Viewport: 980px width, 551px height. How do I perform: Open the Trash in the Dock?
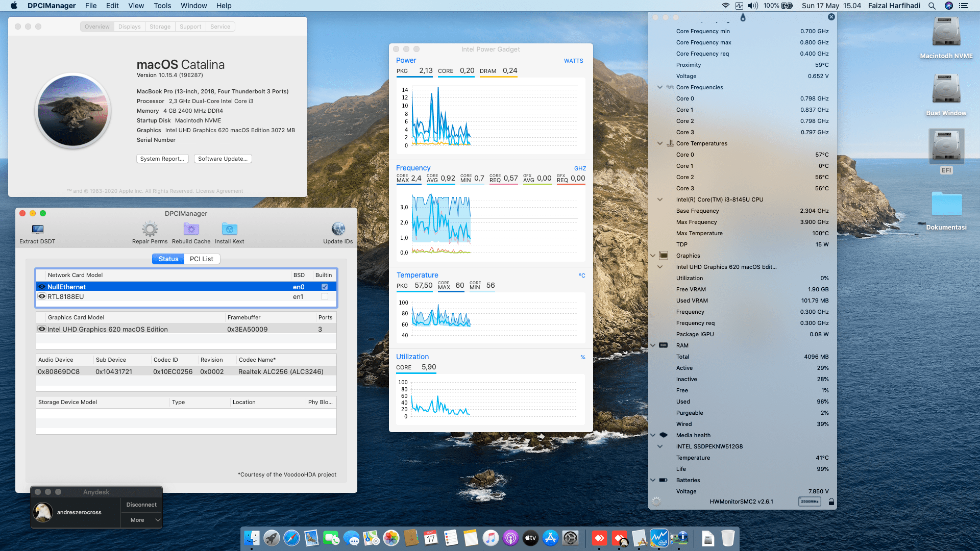pos(728,538)
